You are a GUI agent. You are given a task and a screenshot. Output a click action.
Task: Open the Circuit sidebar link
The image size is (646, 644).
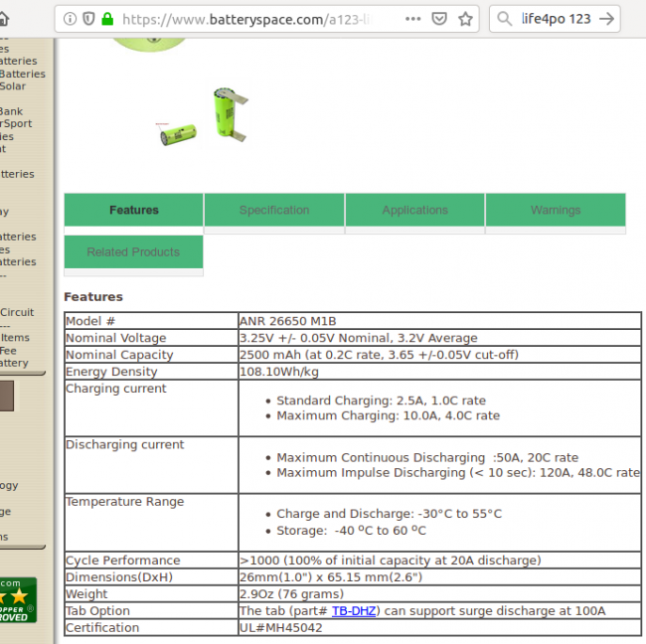(x=17, y=312)
